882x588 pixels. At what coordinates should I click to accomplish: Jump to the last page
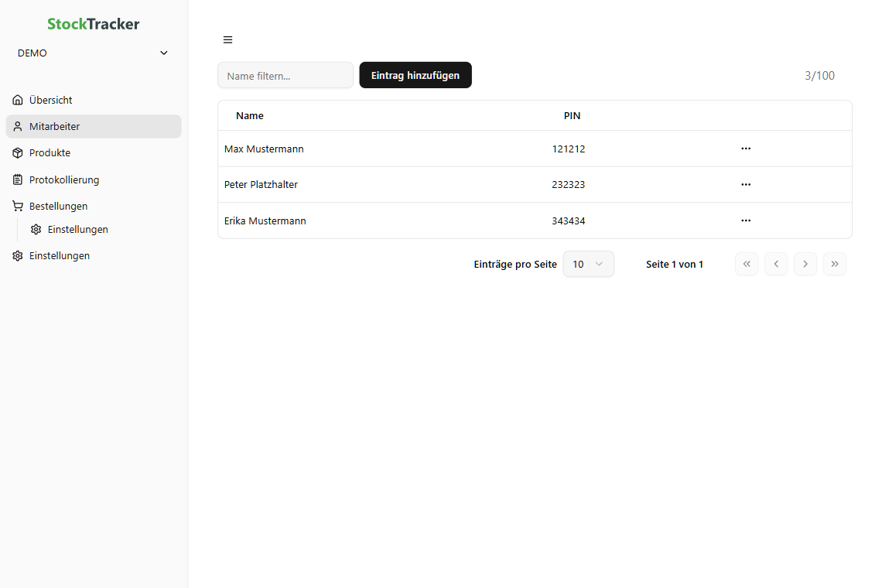click(835, 264)
